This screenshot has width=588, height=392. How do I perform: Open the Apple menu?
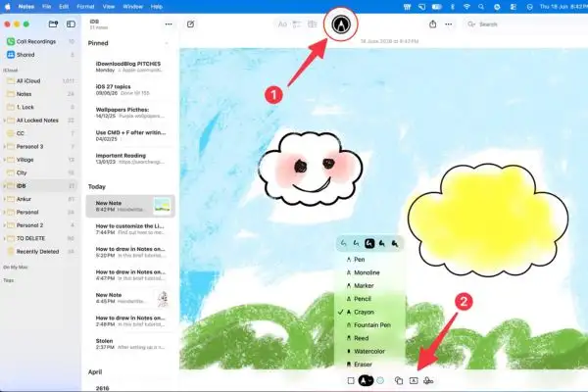8,7
